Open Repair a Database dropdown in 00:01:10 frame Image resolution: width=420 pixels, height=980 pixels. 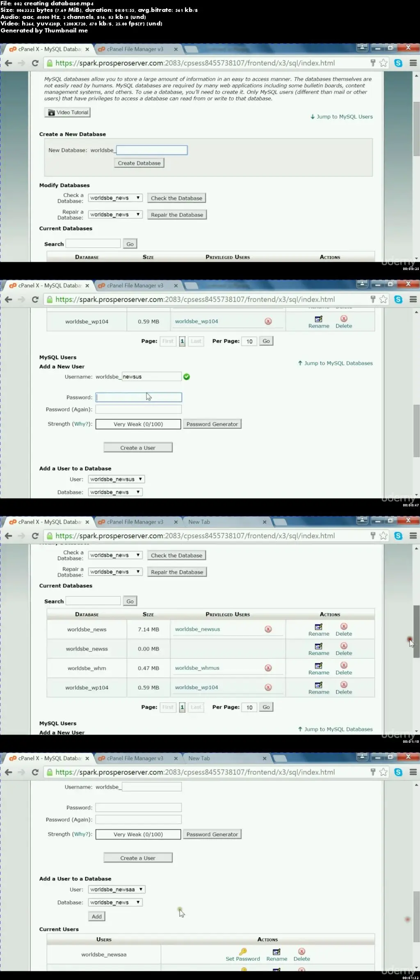click(x=115, y=572)
